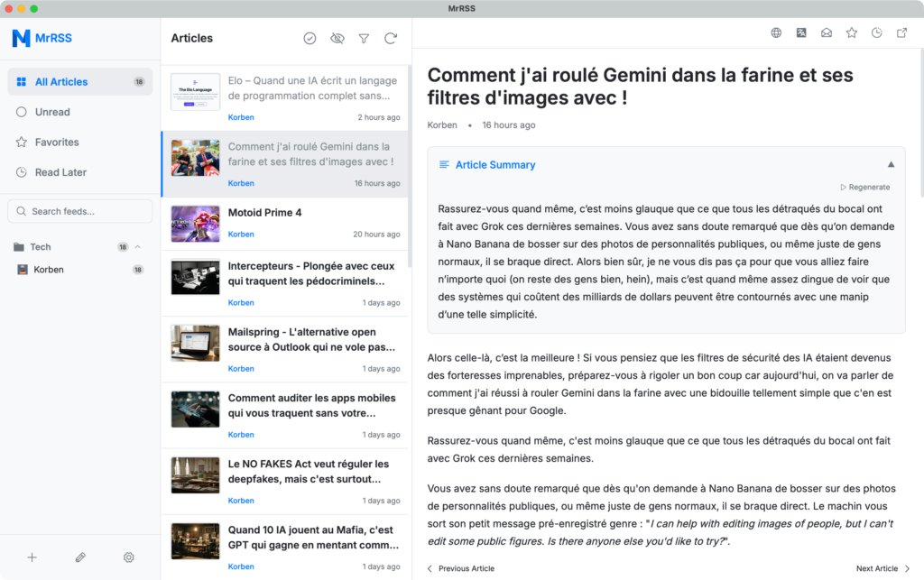This screenshot has width=924, height=580.
Task: Go to Next Article
Action: pyautogui.click(x=882, y=568)
